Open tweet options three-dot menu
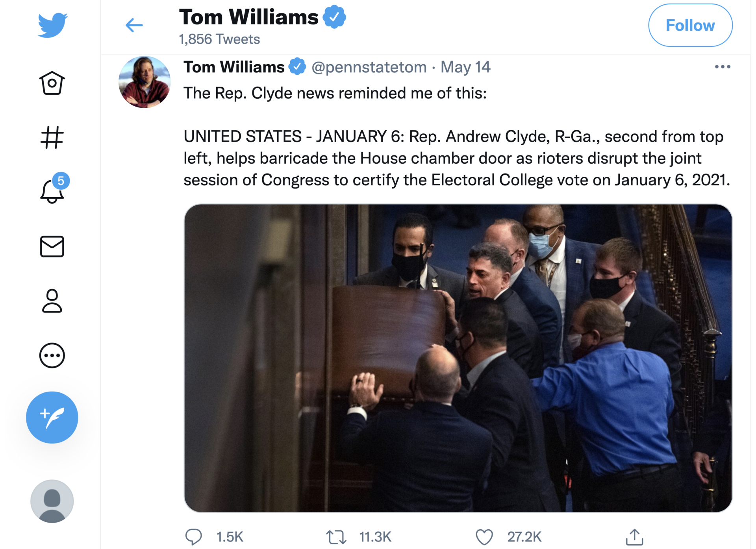 pyautogui.click(x=723, y=67)
